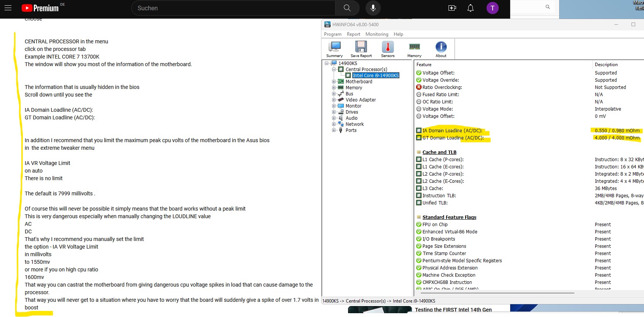Collapse the 14900KS root tree node
The height and width of the screenshot is (317, 644).
point(326,63)
